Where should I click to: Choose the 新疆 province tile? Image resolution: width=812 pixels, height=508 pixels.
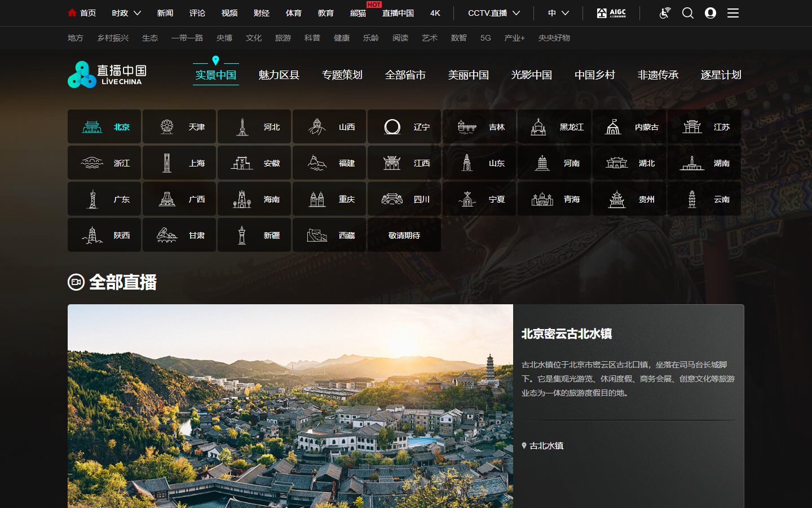(x=254, y=235)
